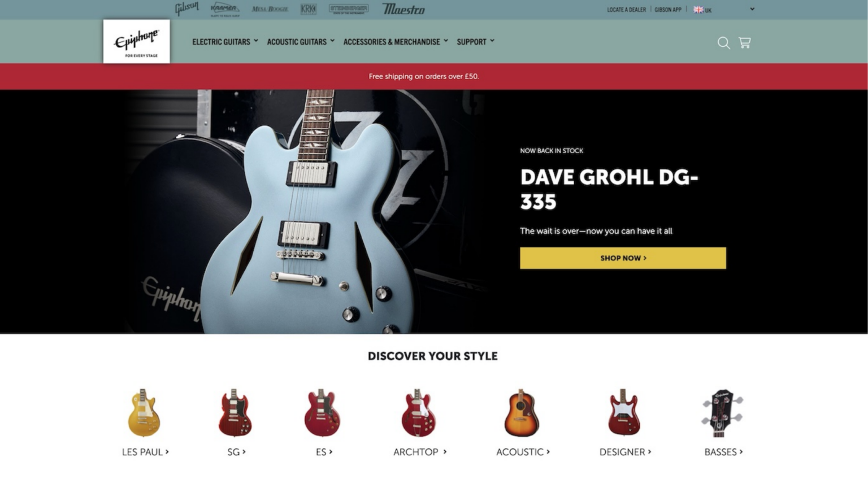The image size is (868, 488).
Task: Open the Archtop category link
Action: (420, 452)
